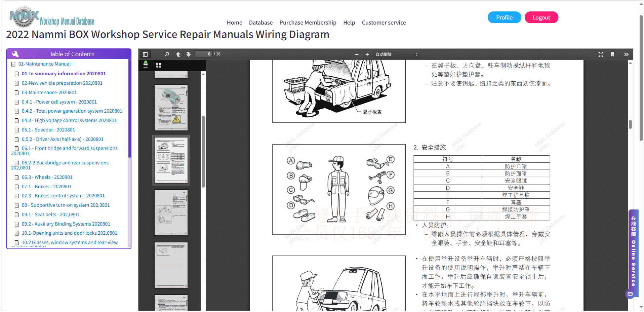Switch PDF to presentation fullscreen mode
This screenshot has height=312, width=644.
[601, 54]
